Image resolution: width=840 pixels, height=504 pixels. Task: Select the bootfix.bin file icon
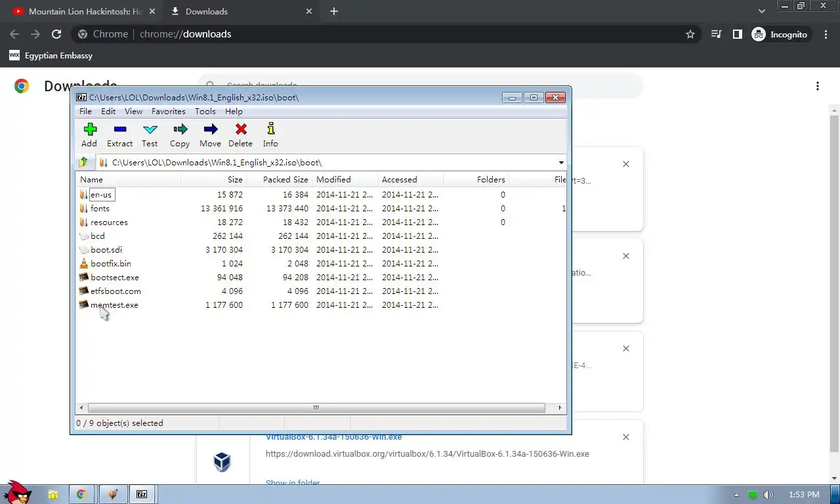click(x=83, y=263)
